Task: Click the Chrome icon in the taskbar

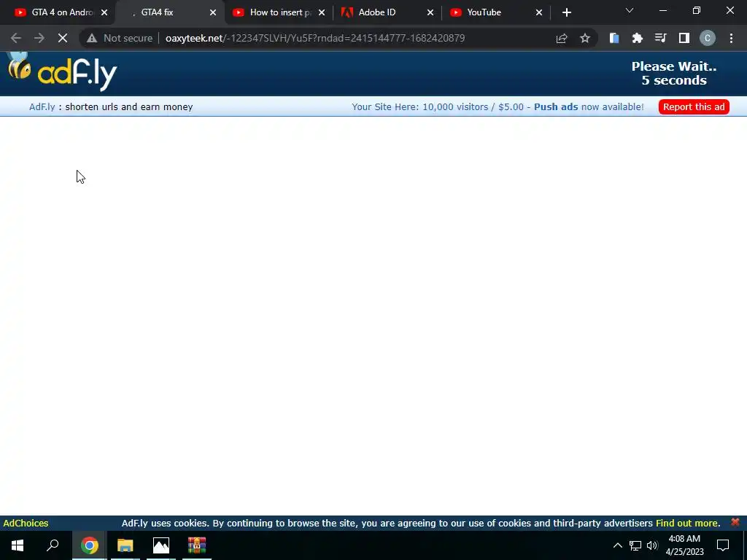Action: coord(89,545)
